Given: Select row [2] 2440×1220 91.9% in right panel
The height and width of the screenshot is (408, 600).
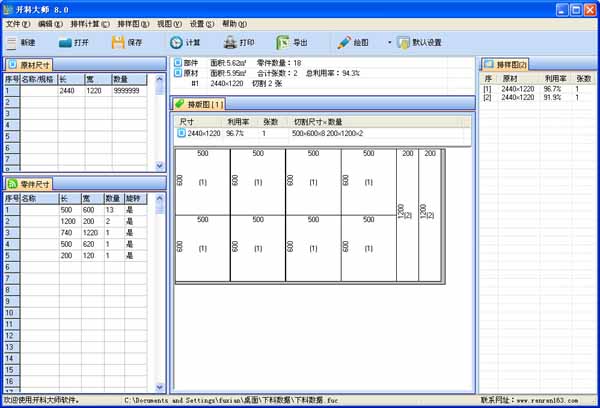Looking at the screenshot, I should (537, 98).
